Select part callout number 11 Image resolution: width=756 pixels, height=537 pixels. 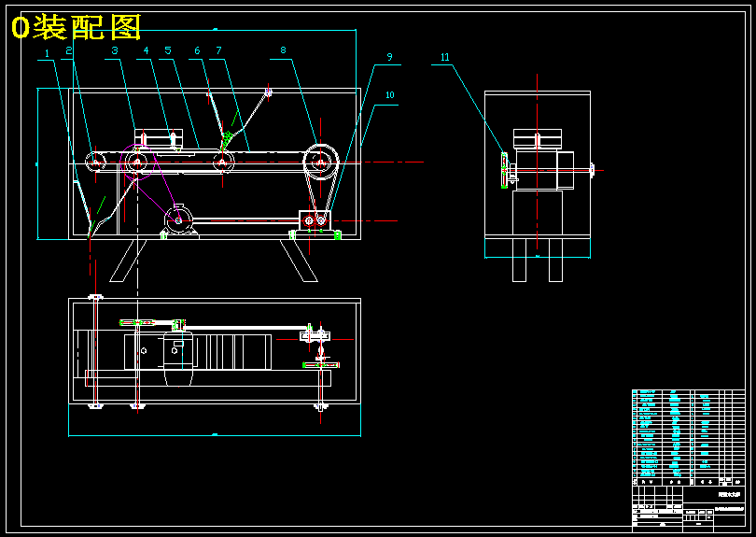444,57
